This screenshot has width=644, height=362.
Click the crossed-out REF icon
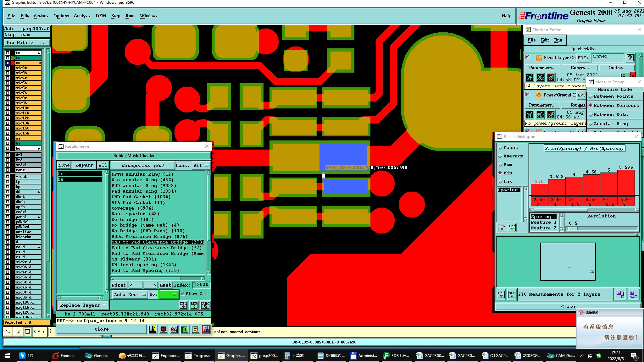[174, 329]
